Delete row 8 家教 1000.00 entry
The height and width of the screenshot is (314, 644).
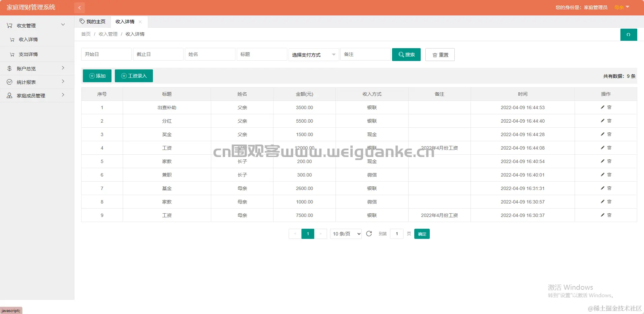click(609, 201)
